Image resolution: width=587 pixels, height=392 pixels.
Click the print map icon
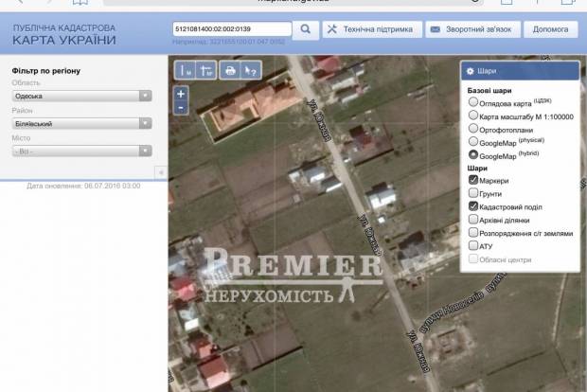(x=229, y=71)
